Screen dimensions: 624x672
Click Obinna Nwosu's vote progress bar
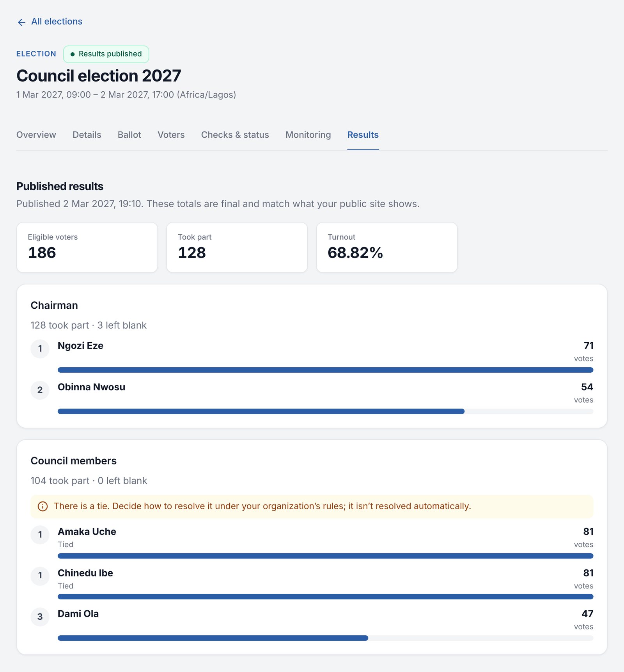click(x=325, y=411)
